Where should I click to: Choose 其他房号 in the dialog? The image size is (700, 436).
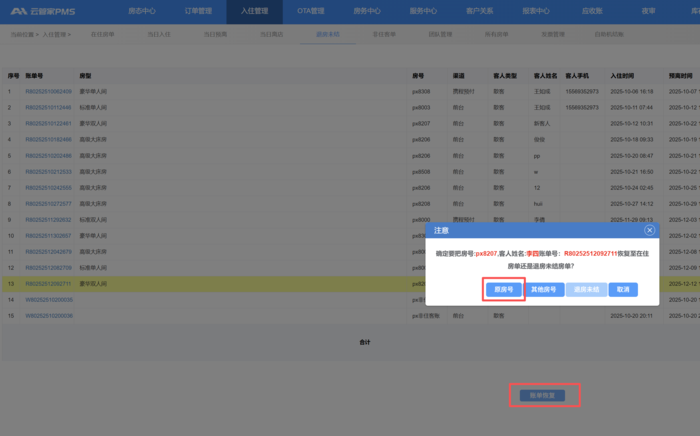tap(545, 289)
